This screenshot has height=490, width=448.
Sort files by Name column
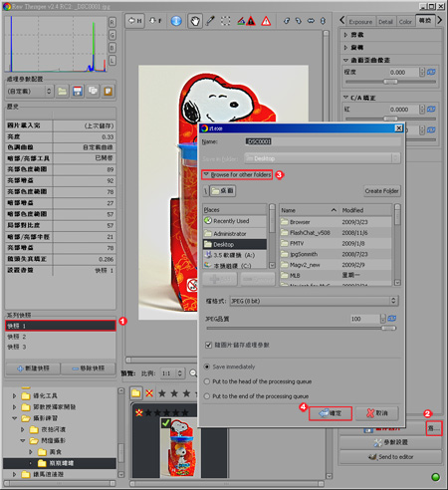(x=310, y=210)
